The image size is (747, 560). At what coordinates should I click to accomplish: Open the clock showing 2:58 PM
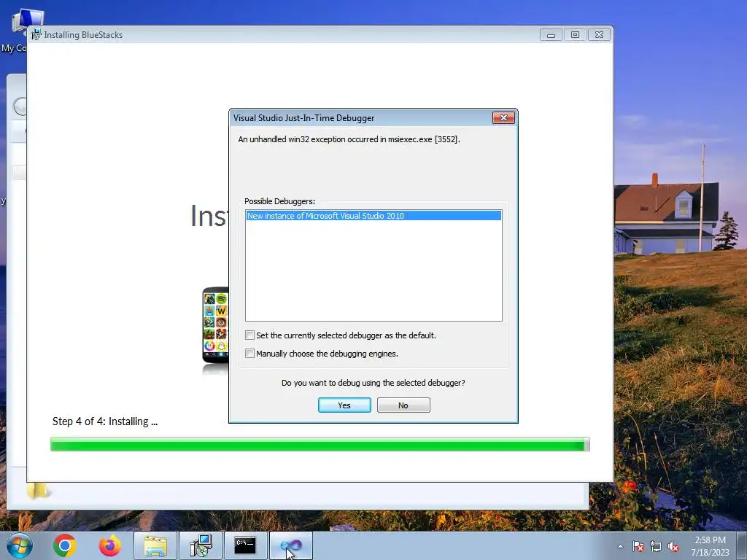(x=710, y=546)
